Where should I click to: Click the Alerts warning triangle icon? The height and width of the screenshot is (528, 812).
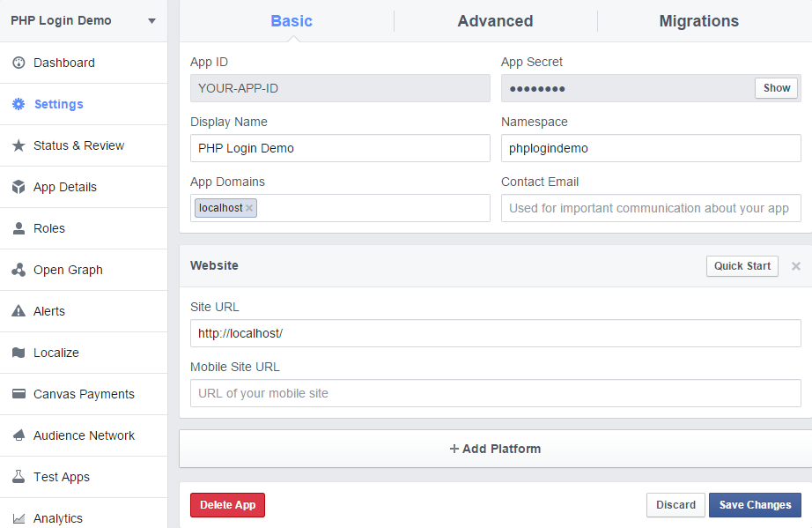click(x=18, y=311)
